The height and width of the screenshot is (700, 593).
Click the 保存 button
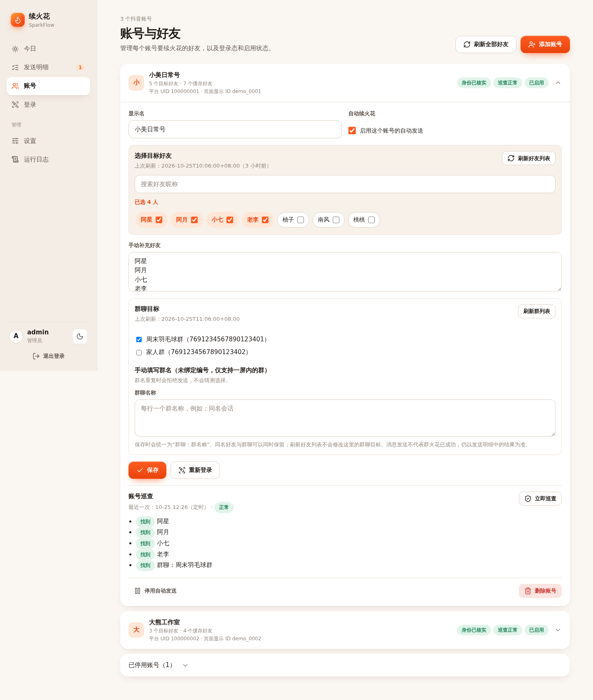coord(147,470)
